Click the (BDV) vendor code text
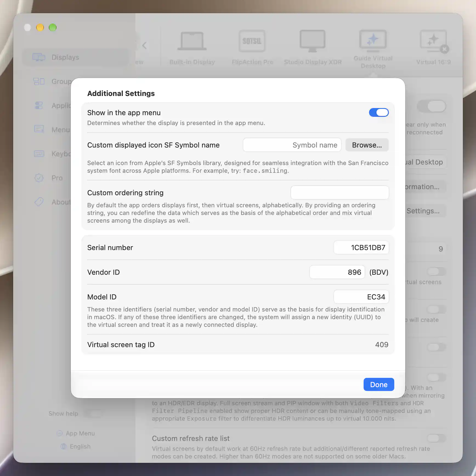The width and height of the screenshot is (476, 476). click(x=379, y=272)
